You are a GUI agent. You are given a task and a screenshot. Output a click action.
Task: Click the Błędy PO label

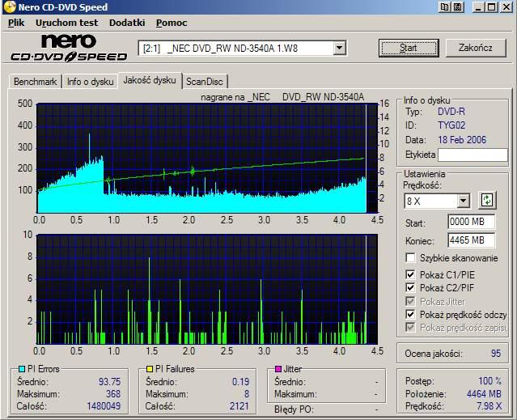[x=293, y=409]
